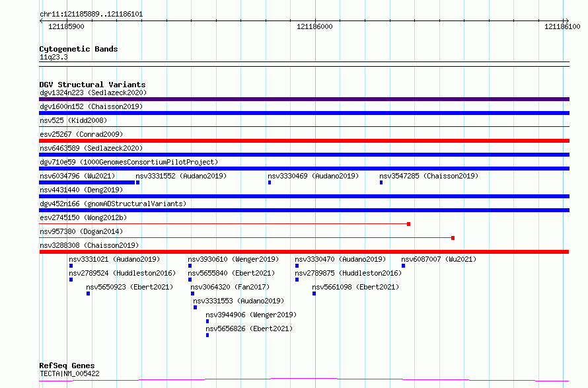Click the nsv3331552 (Audano2019) label
The width and height of the screenshot is (588, 388).
[181, 176]
